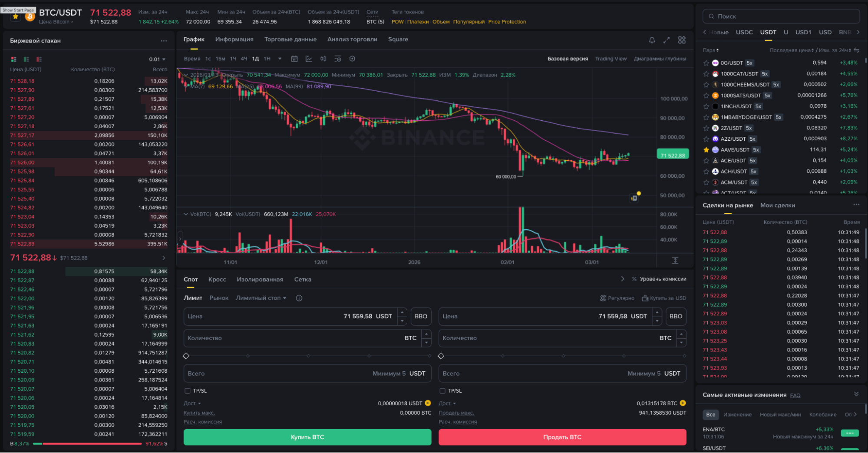
Task: Enable TP/SL checkbox on sell side
Action: tap(442, 390)
